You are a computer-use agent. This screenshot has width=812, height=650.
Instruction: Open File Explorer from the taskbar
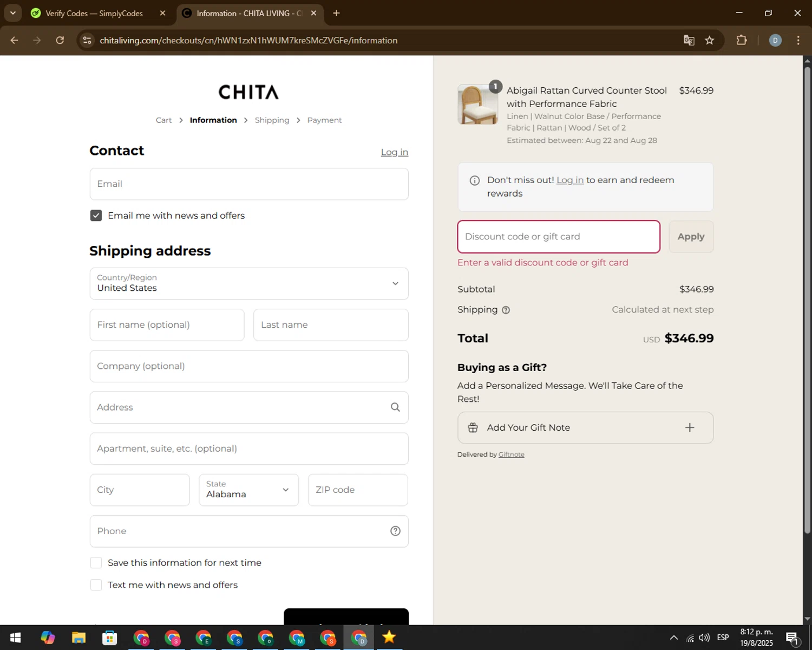click(78, 638)
